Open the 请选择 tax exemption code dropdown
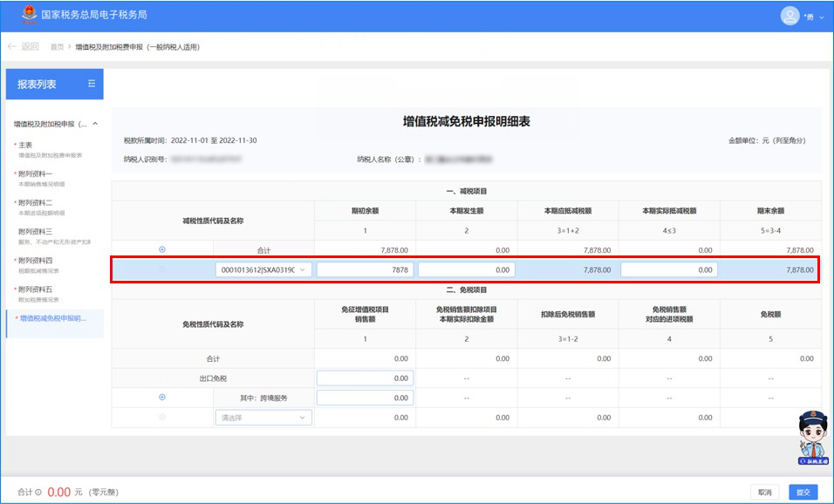 click(263, 418)
